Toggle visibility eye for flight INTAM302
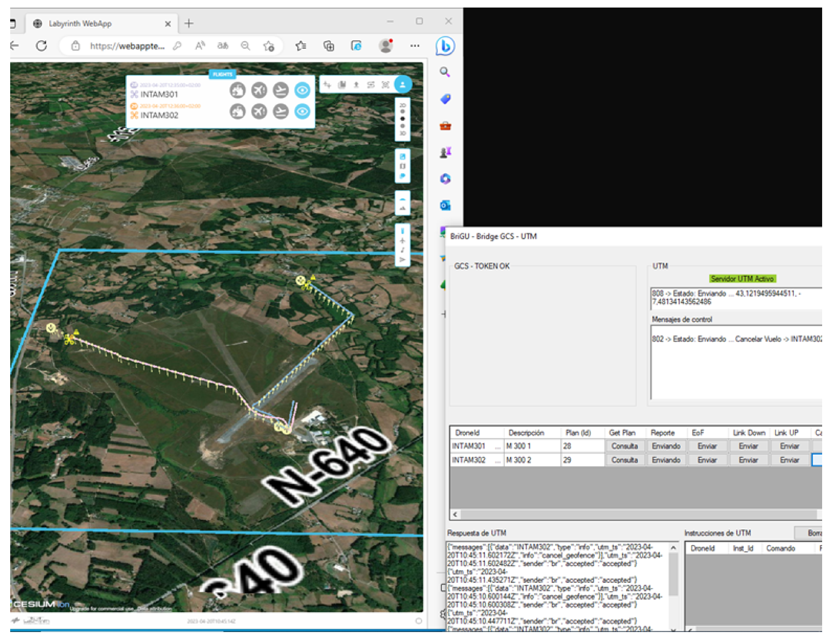The image size is (831, 644). pyautogui.click(x=302, y=112)
